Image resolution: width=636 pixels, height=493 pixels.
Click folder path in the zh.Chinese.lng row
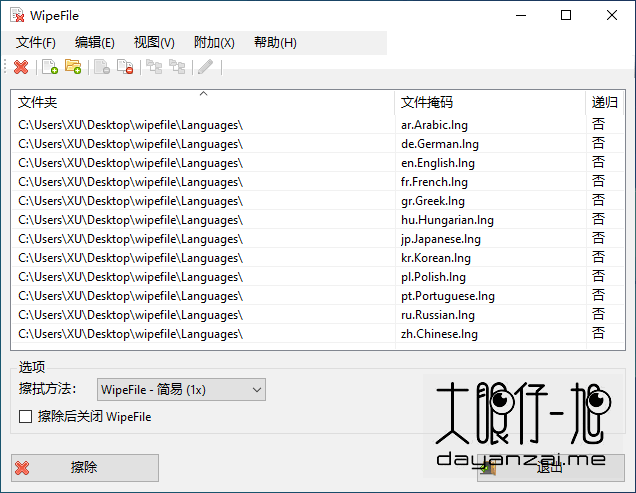[131, 334]
